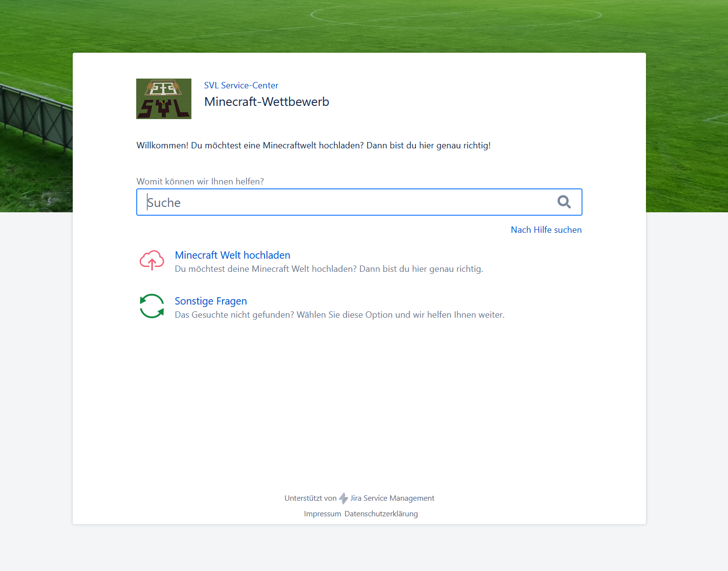
Task: Click the Sonstige Fragen description text
Action: [x=339, y=315]
